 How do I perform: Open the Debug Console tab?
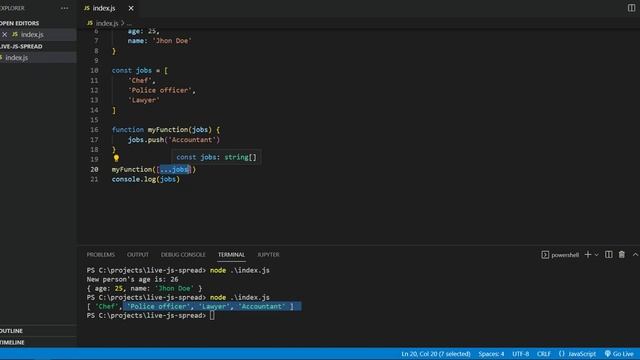coord(183,255)
